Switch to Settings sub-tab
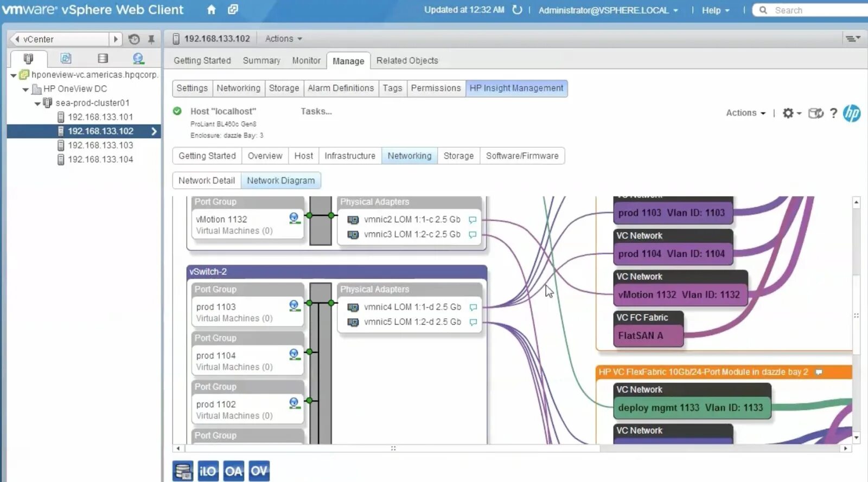Viewport: 868px width, 482px height. [x=192, y=88]
